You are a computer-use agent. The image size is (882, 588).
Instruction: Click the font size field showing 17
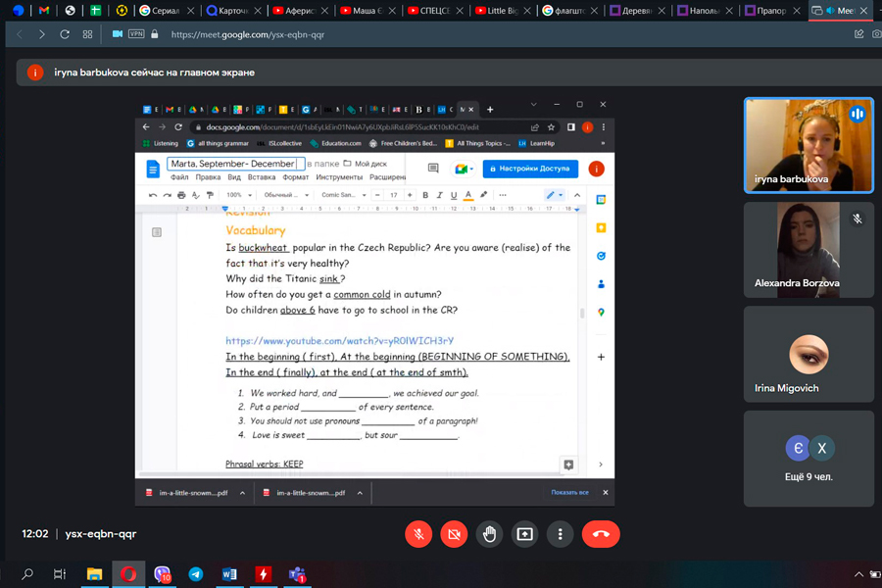pyautogui.click(x=394, y=195)
